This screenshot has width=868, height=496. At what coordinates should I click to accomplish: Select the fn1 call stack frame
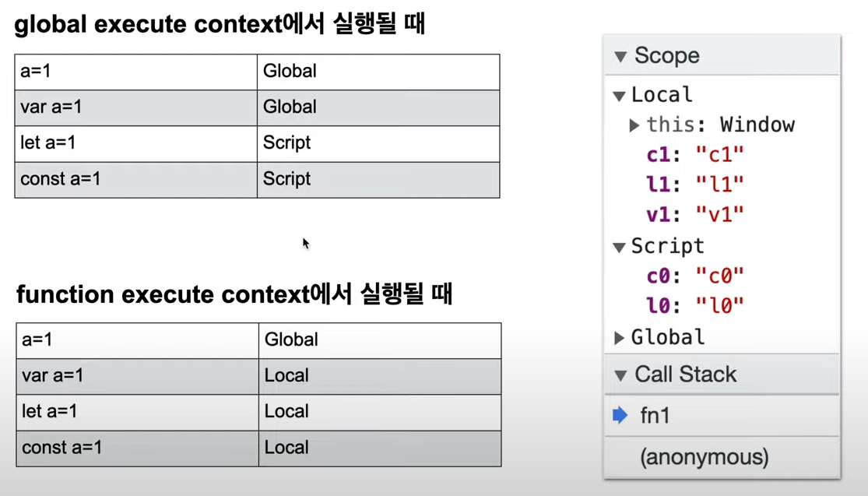(x=722, y=416)
